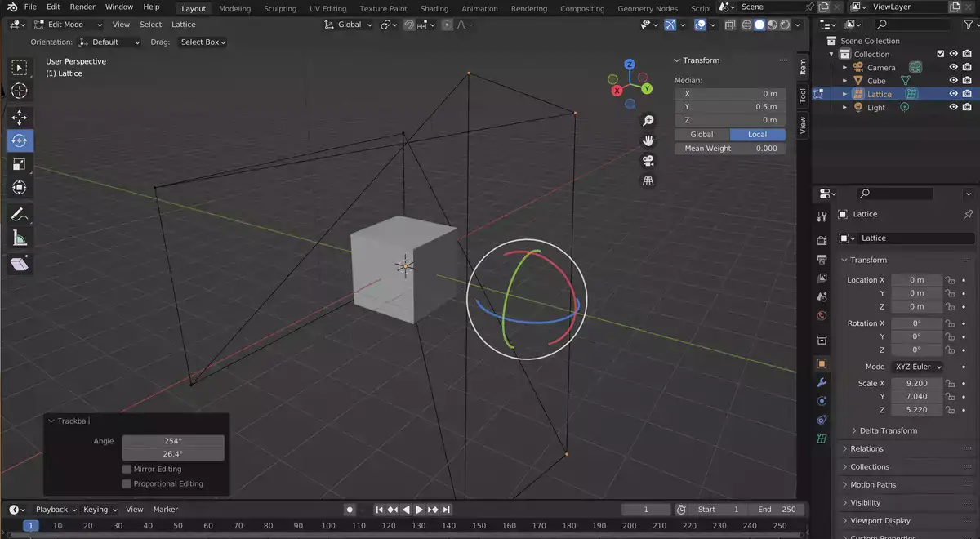
Task: Play the animation forward
Action: tap(420, 510)
